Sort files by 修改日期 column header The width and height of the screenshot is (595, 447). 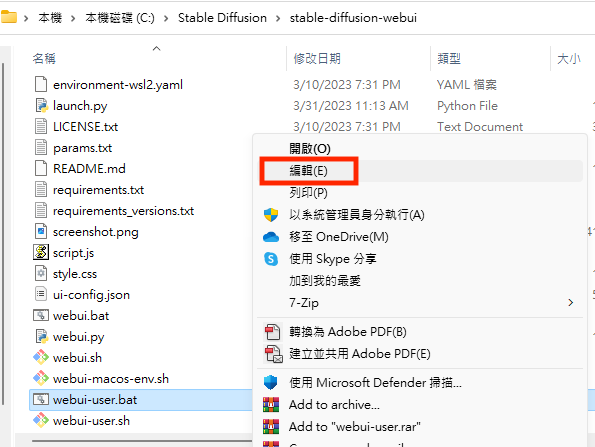pos(317,58)
